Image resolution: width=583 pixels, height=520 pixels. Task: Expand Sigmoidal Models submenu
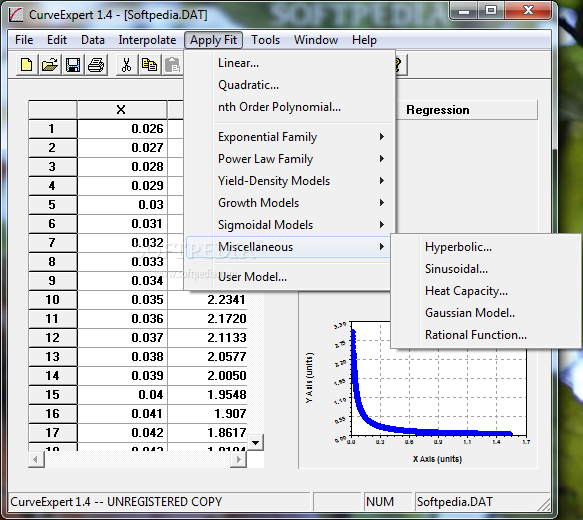(289, 225)
